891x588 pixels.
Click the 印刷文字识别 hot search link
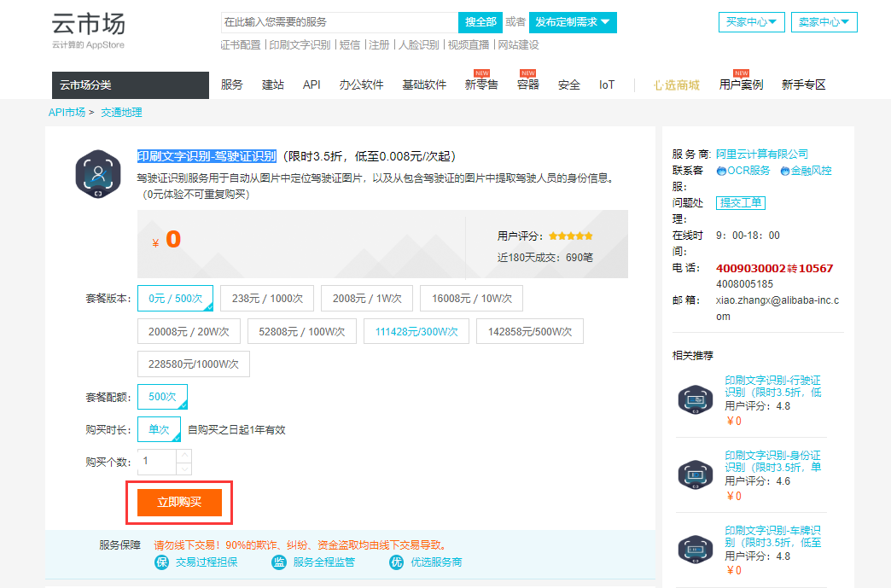pyautogui.click(x=300, y=45)
